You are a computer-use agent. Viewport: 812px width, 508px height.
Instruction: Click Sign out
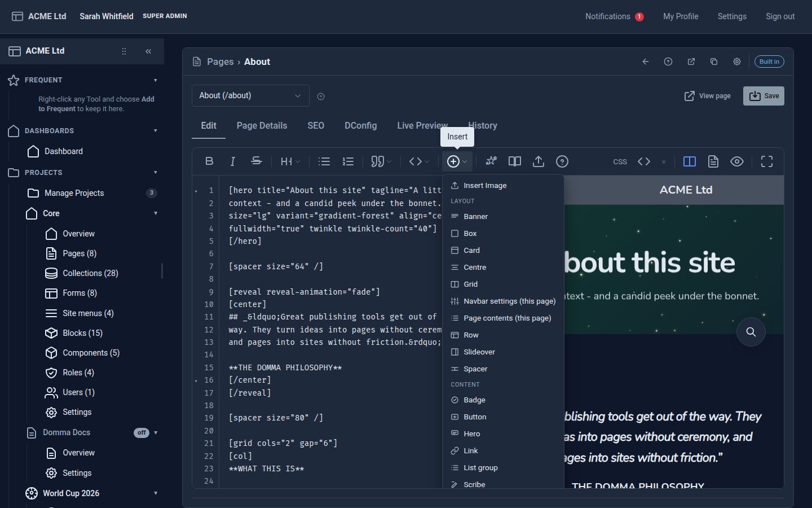pyautogui.click(x=780, y=16)
